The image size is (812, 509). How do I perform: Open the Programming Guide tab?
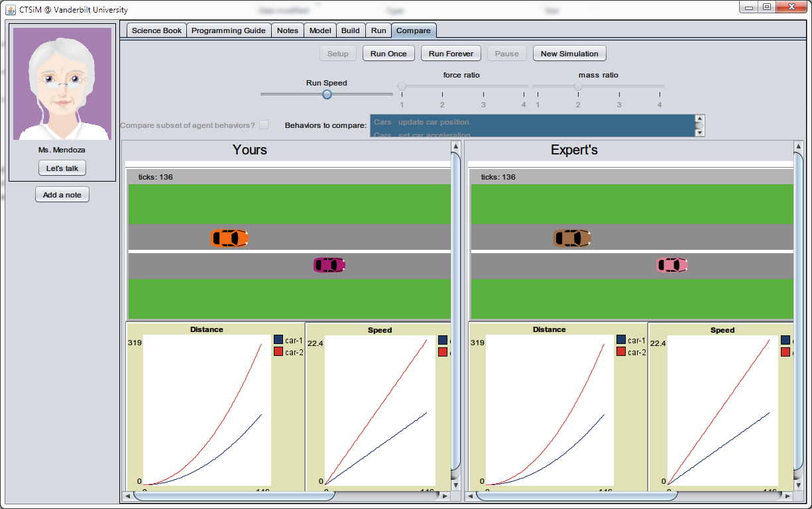pos(229,30)
